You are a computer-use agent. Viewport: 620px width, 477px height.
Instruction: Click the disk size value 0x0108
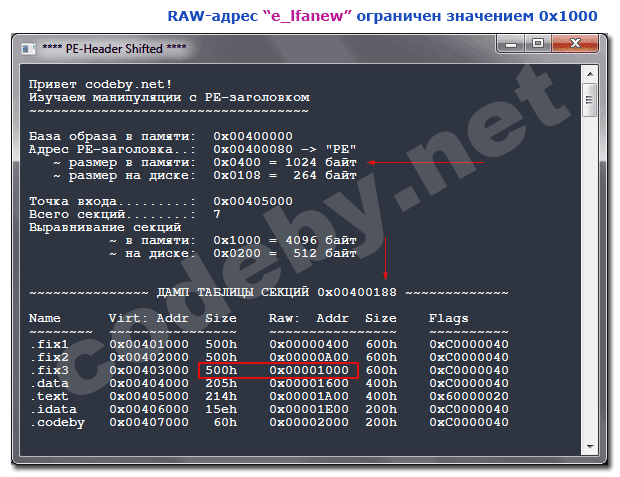click(237, 176)
